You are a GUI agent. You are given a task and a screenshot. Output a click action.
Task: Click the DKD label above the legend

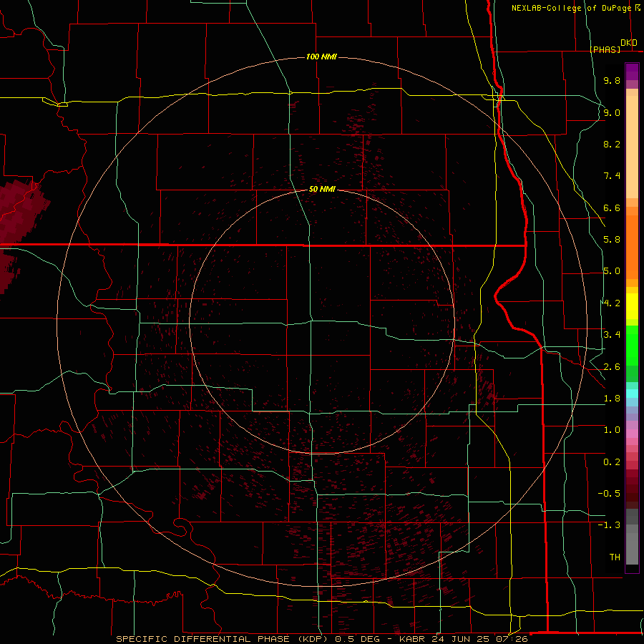pos(629,43)
